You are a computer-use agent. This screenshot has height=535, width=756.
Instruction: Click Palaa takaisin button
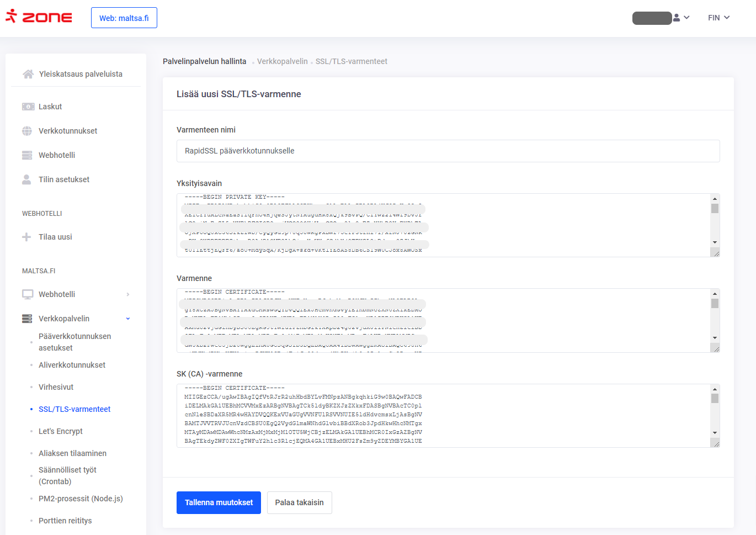(x=299, y=502)
